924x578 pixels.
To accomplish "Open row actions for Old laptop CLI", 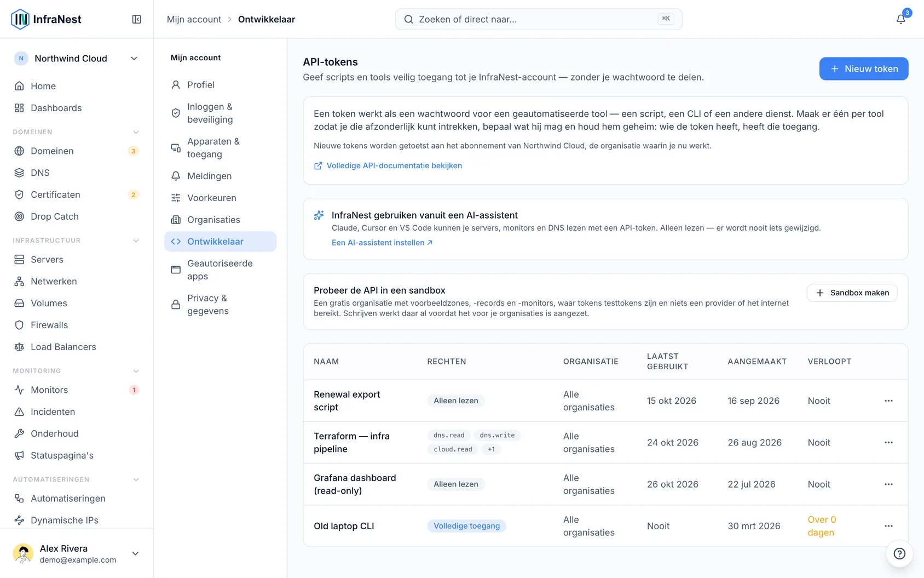I will (x=888, y=526).
